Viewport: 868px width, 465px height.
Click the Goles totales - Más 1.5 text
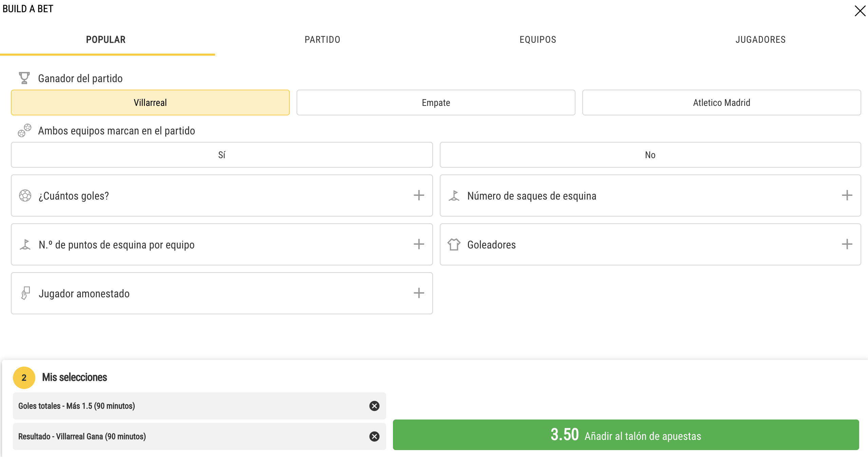pyautogui.click(x=77, y=406)
